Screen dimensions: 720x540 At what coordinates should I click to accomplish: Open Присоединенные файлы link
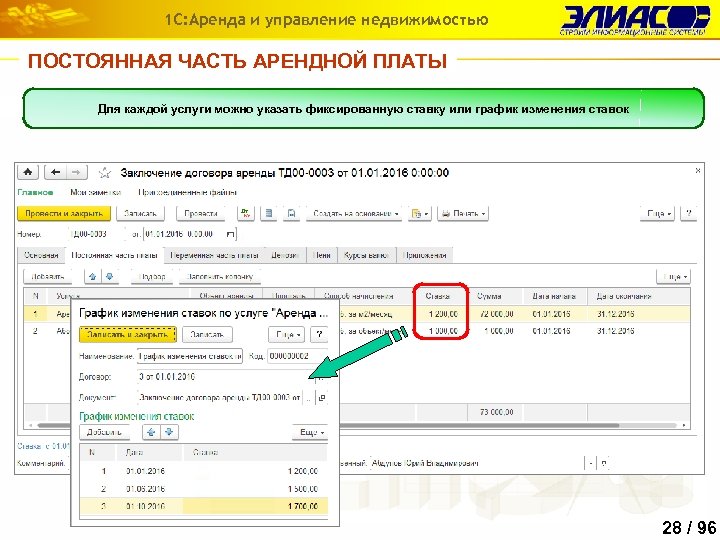tap(187, 192)
